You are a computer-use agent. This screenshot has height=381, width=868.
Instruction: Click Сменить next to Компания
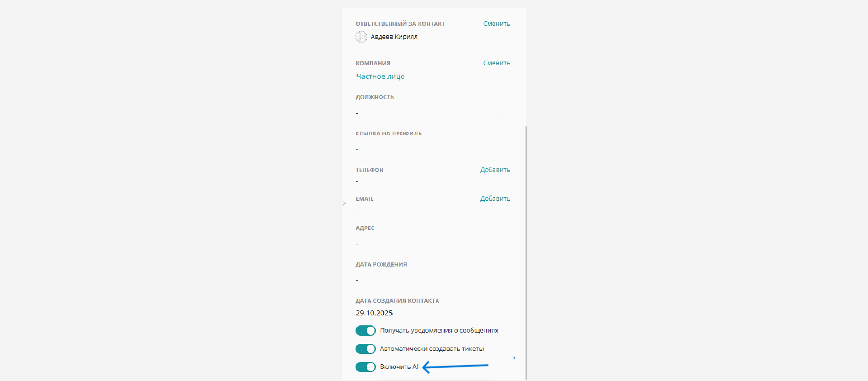496,63
